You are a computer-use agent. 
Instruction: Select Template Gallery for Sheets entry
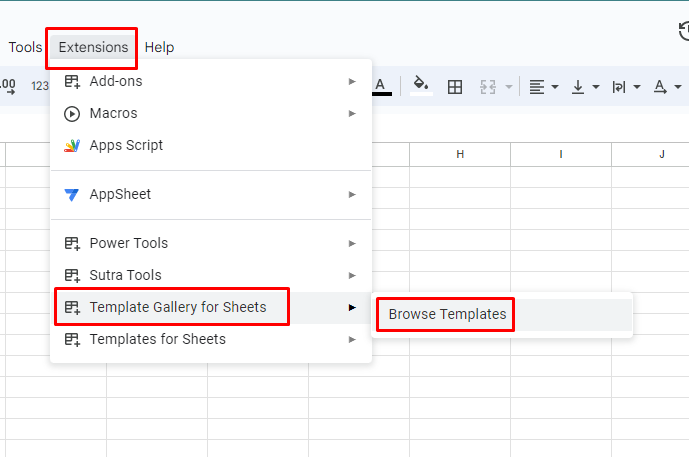click(211, 307)
